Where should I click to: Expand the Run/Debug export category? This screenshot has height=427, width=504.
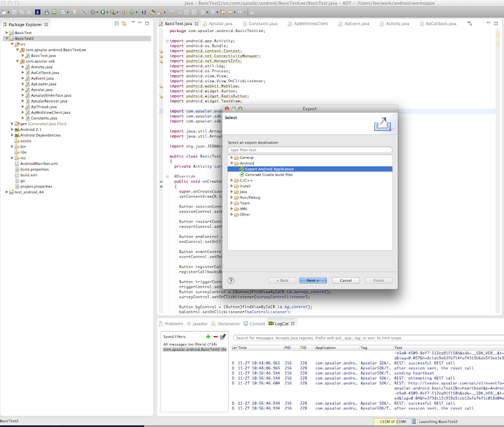[231, 197]
